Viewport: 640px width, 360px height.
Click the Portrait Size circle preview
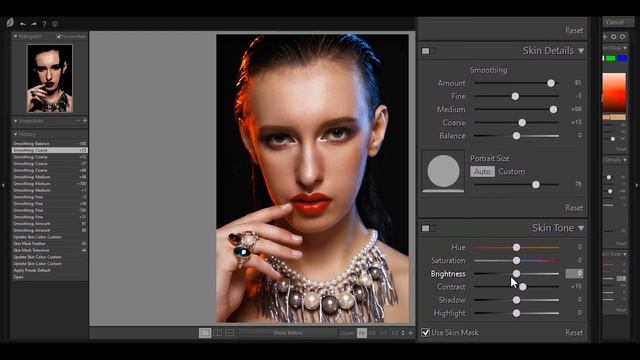point(443,171)
